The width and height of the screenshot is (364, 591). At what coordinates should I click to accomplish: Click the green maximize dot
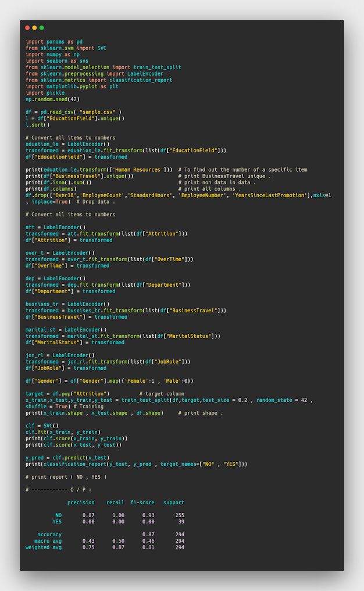41,27
